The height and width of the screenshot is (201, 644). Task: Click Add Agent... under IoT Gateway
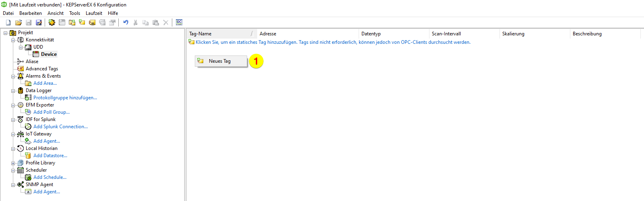coord(47,141)
